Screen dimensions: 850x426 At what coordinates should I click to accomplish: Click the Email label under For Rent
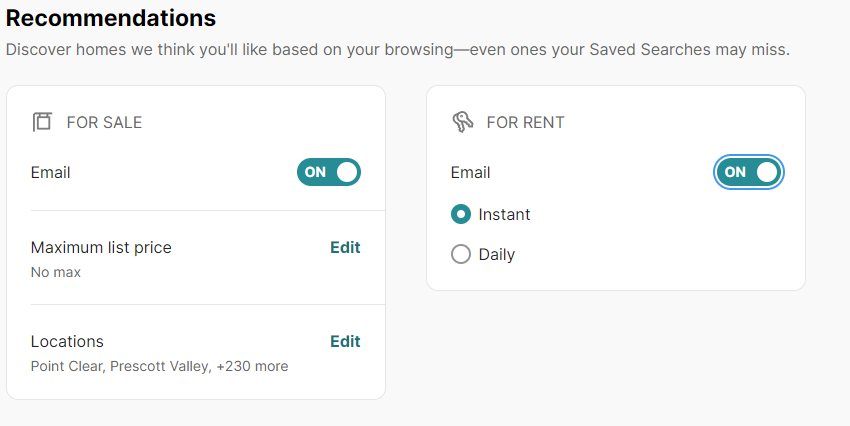(471, 172)
